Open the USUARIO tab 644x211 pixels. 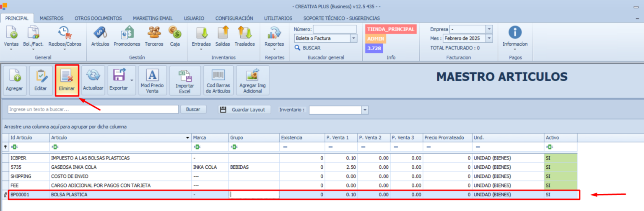[194, 18]
